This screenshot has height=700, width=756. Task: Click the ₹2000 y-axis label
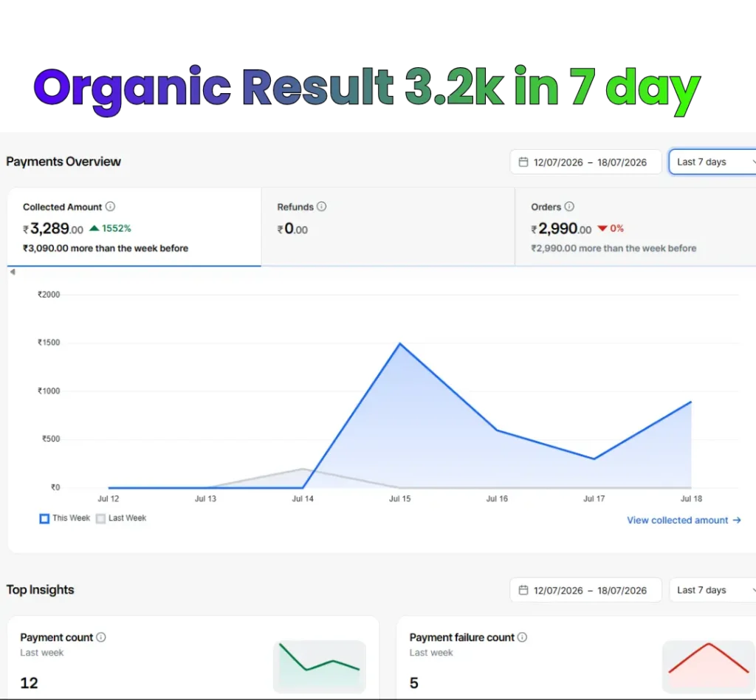pos(49,295)
